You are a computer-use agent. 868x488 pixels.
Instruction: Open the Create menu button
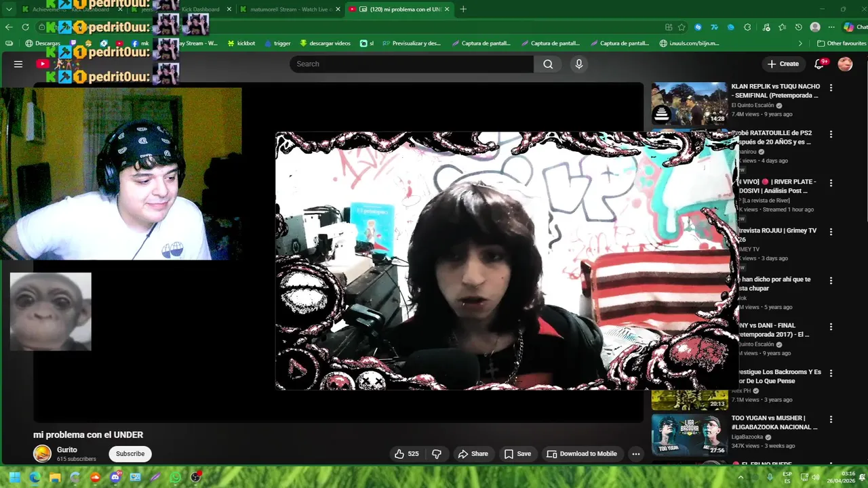tap(783, 64)
